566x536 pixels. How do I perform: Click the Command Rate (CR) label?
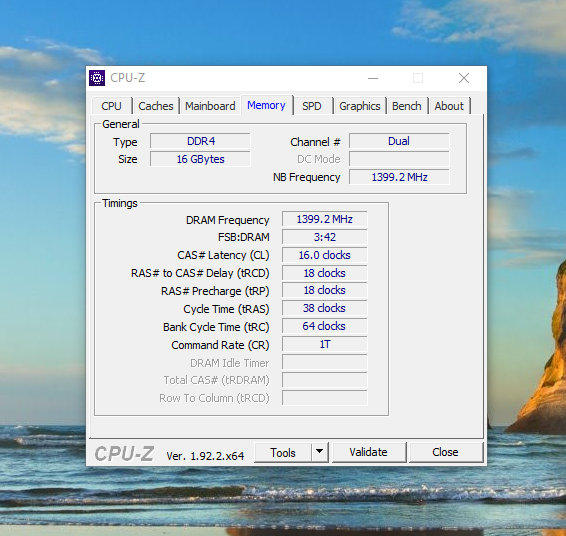coord(220,345)
